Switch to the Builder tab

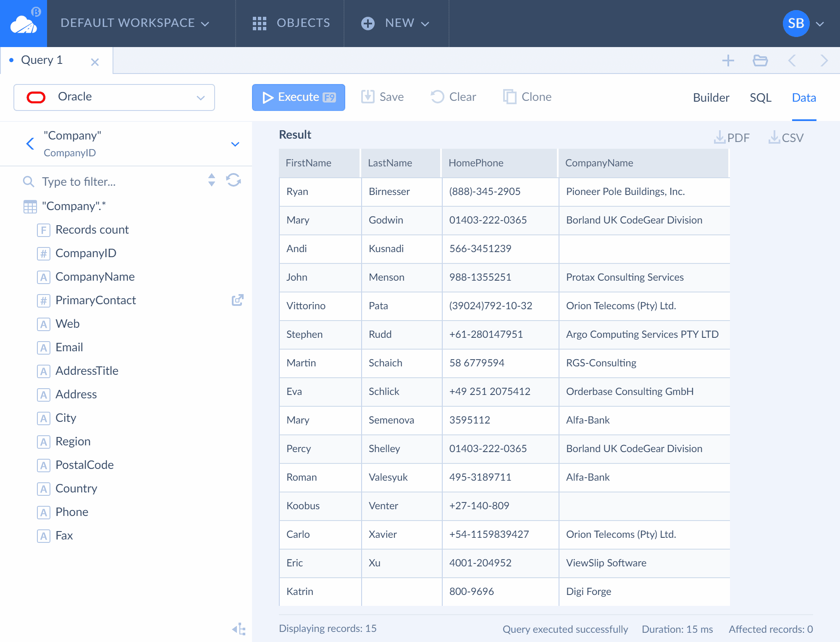point(711,97)
